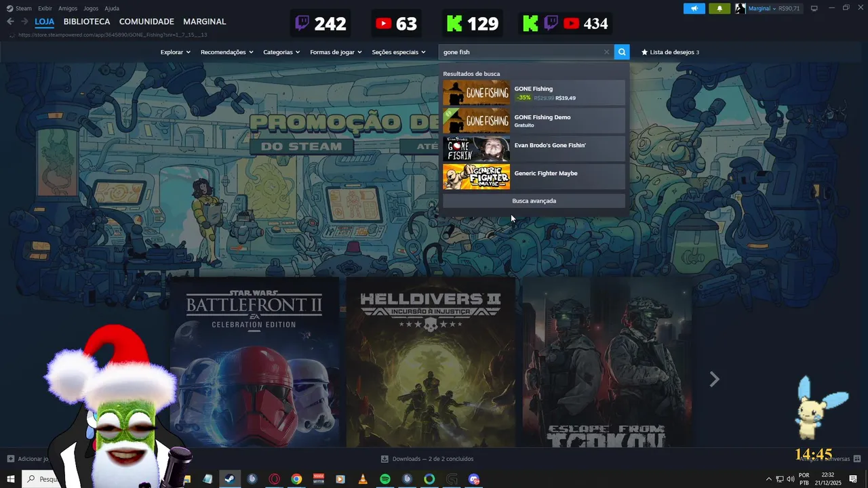Expand the Explorar dropdown
The width and height of the screenshot is (868, 488).
[176, 52]
